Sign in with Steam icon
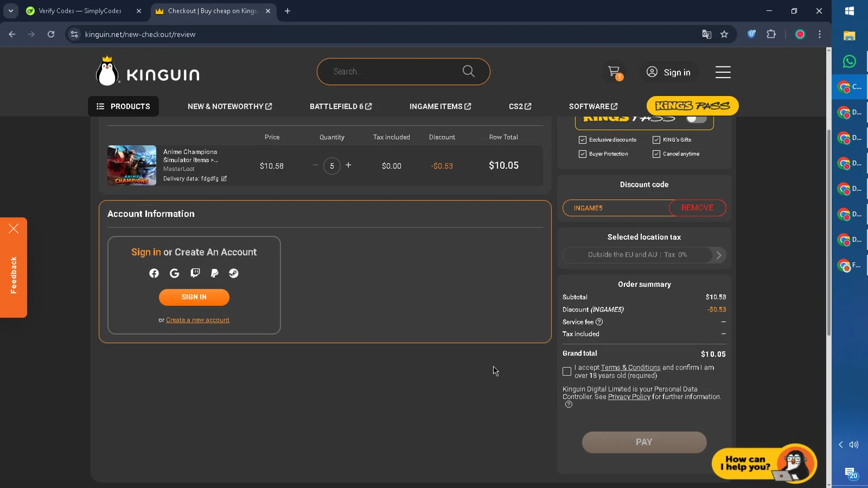The image size is (868, 488). [234, 273]
